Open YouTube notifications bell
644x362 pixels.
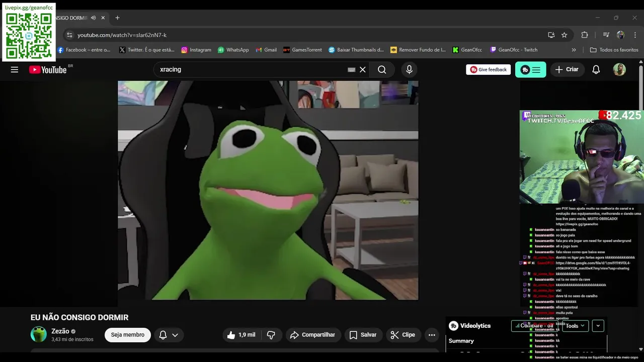coord(596,69)
